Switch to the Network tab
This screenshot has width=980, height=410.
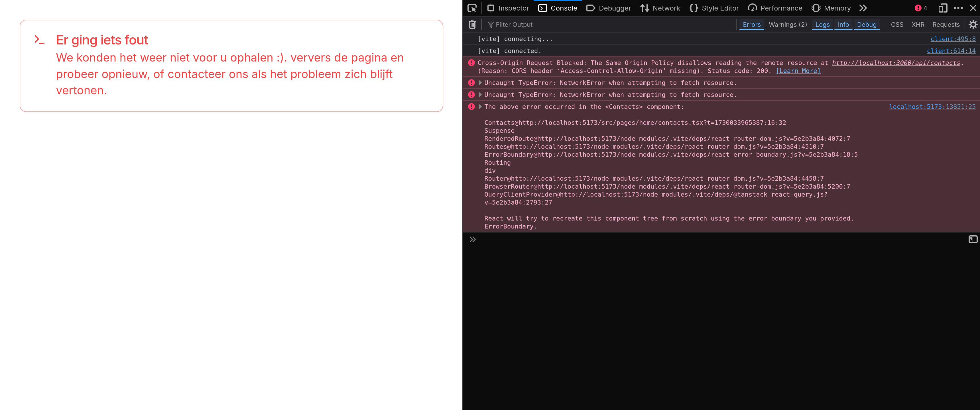(x=660, y=8)
